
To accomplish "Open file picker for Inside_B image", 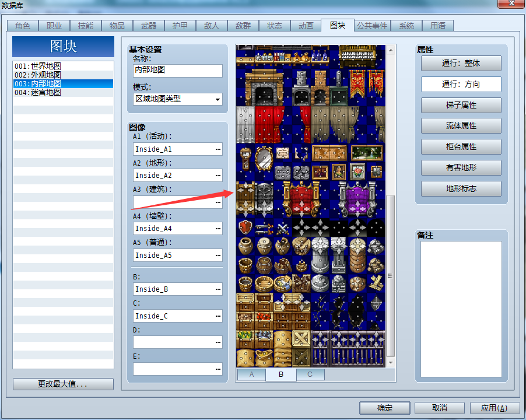I will 218,289.
